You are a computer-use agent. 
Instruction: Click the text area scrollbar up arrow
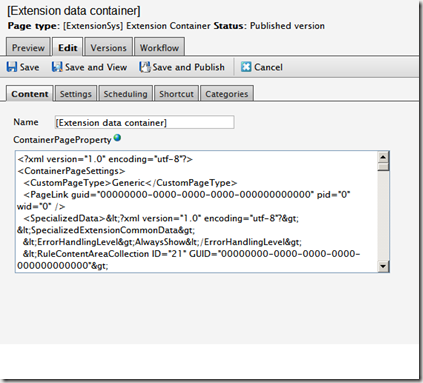click(383, 157)
